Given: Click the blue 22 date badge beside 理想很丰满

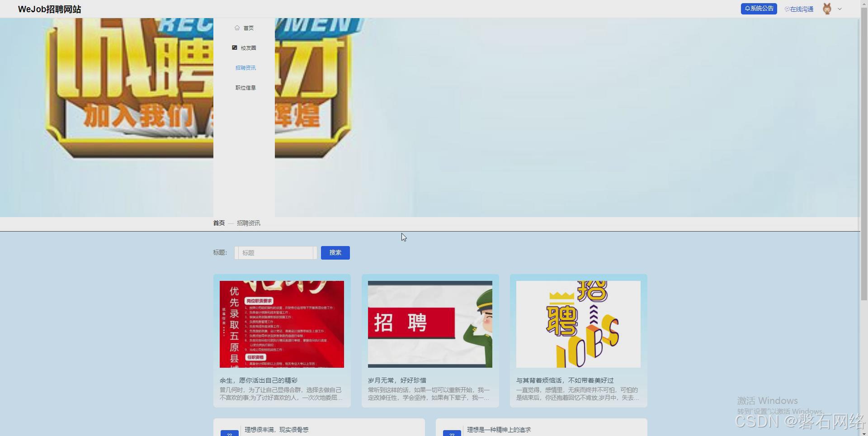Looking at the screenshot, I should point(229,433).
